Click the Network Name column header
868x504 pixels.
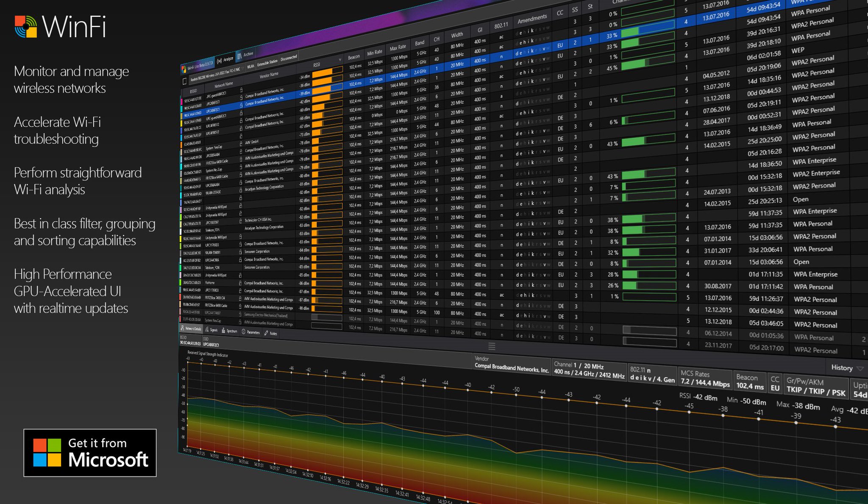[x=223, y=85]
